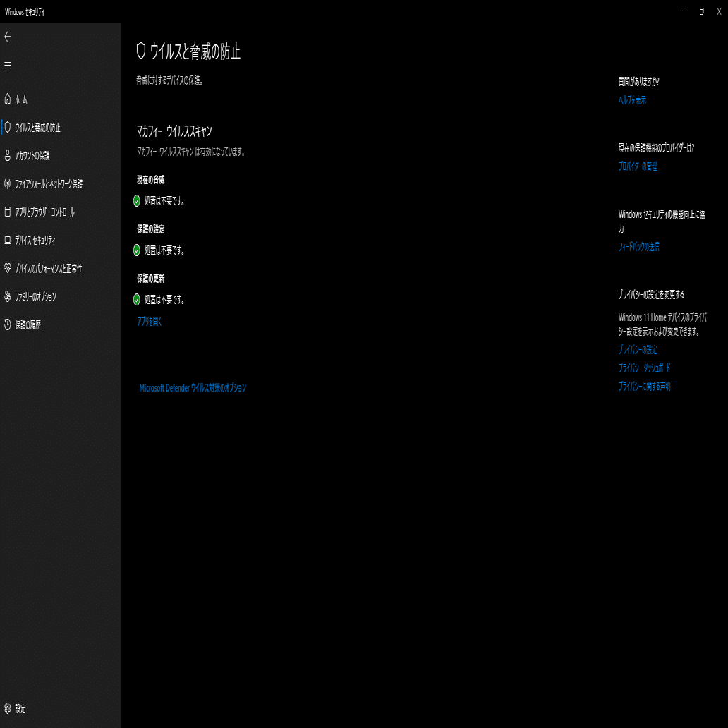Open デバイス セキュリティ page
The image size is (728, 728).
61,240
